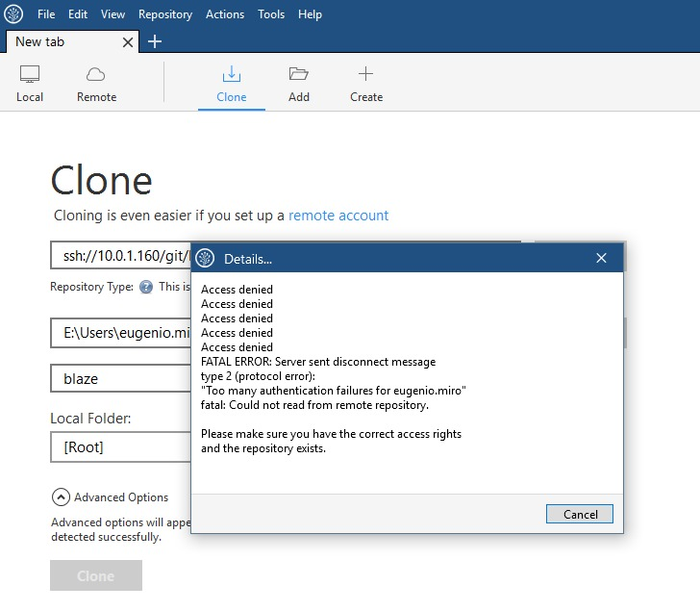
Task: Open the Edit menu
Action: [x=78, y=14]
